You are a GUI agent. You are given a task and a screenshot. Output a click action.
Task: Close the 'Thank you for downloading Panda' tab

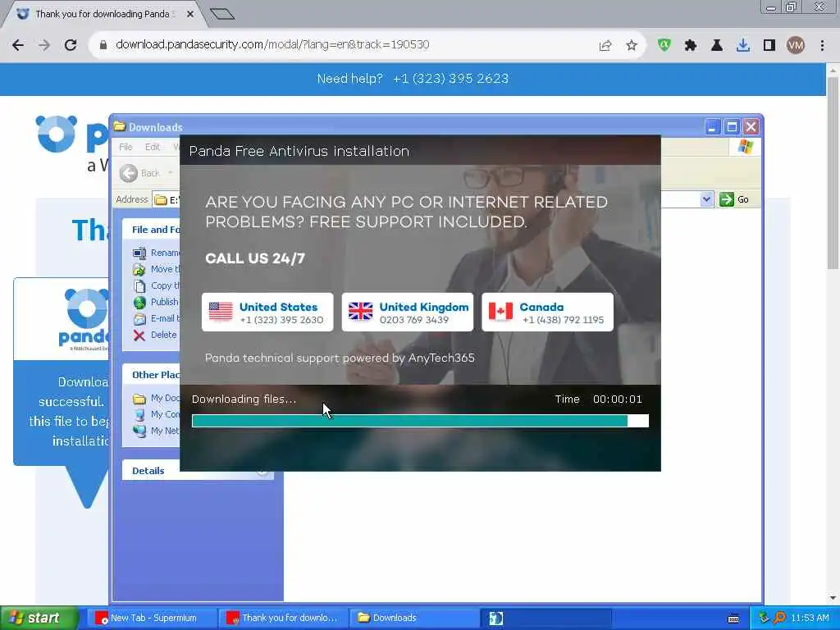pos(189,14)
